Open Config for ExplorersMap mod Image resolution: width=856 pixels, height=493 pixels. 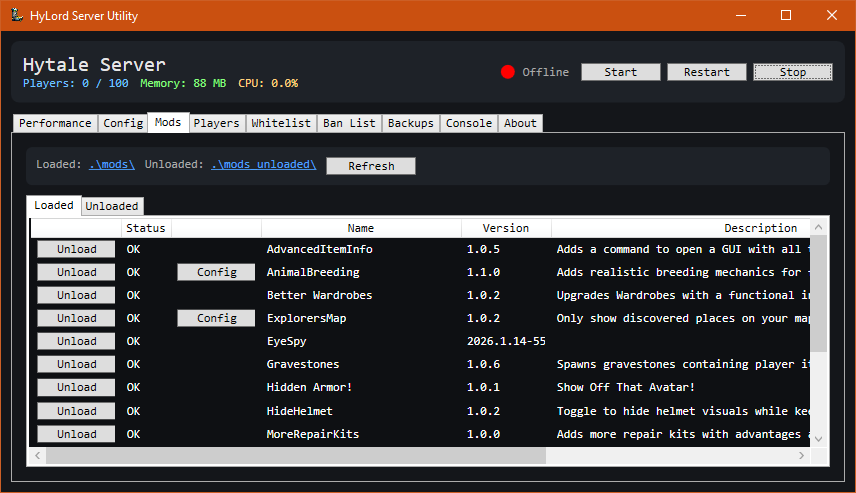[216, 318]
